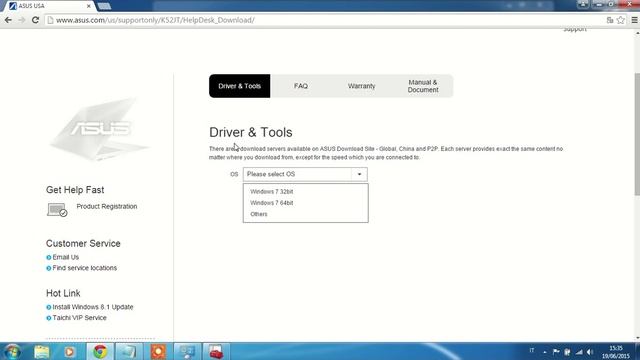Click the orange taskbar application icon
This screenshot has height=360, width=640.
(x=158, y=351)
